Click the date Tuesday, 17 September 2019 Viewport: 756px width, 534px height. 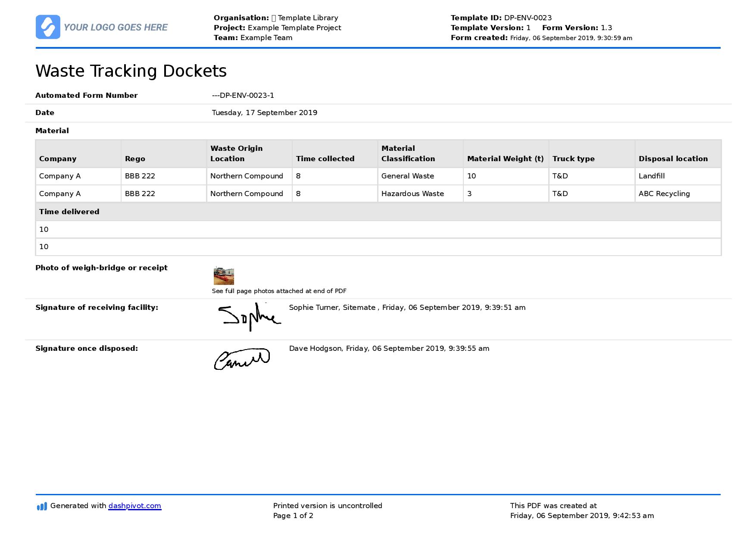pyautogui.click(x=265, y=113)
